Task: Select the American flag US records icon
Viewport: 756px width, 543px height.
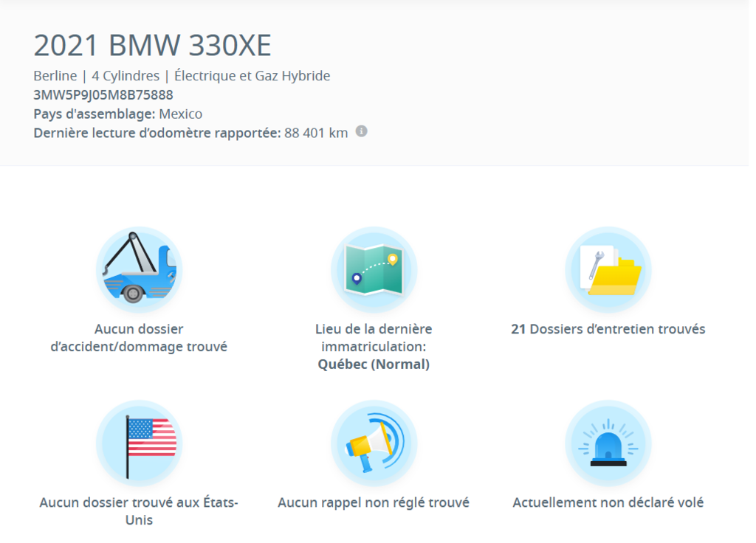Action: coord(140,442)
